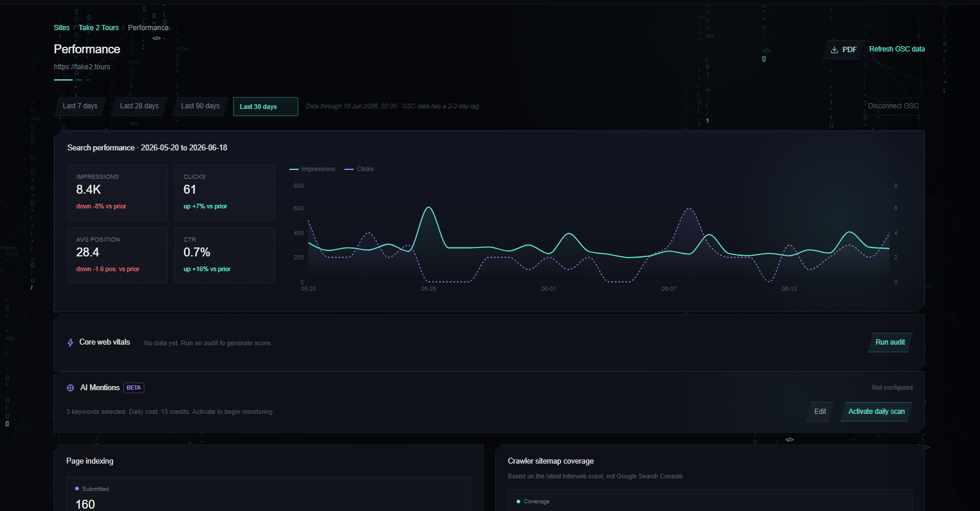Viewport: 980px width, 511px height.
Task: Click Refresh GSC data
Action: [897, 49]
